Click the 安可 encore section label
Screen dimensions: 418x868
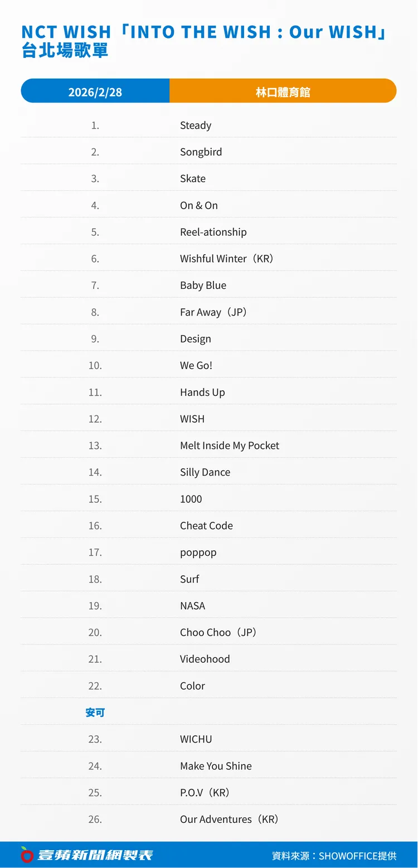pyautogui.click(x=95, y=712)
